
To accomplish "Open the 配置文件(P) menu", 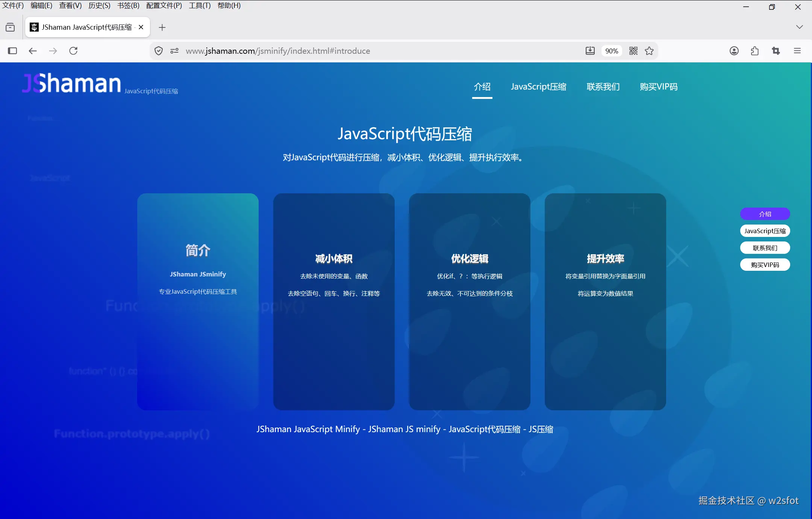I will tap(164, 6).
